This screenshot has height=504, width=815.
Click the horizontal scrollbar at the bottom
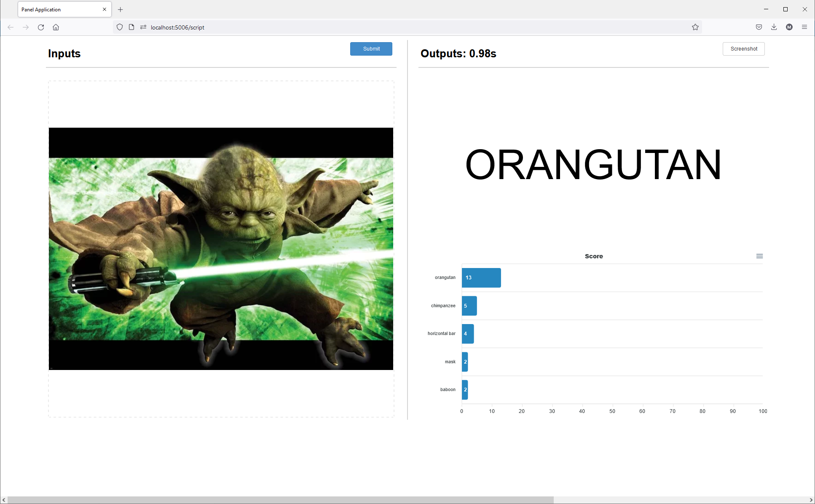278,499
